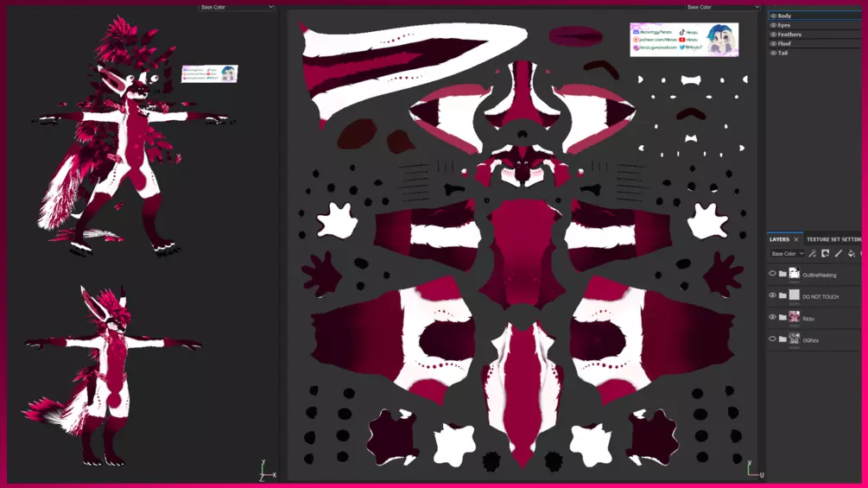Toggle visibility of Floof texture set
This screenshot has width=868, height=488.
point(773,44)
